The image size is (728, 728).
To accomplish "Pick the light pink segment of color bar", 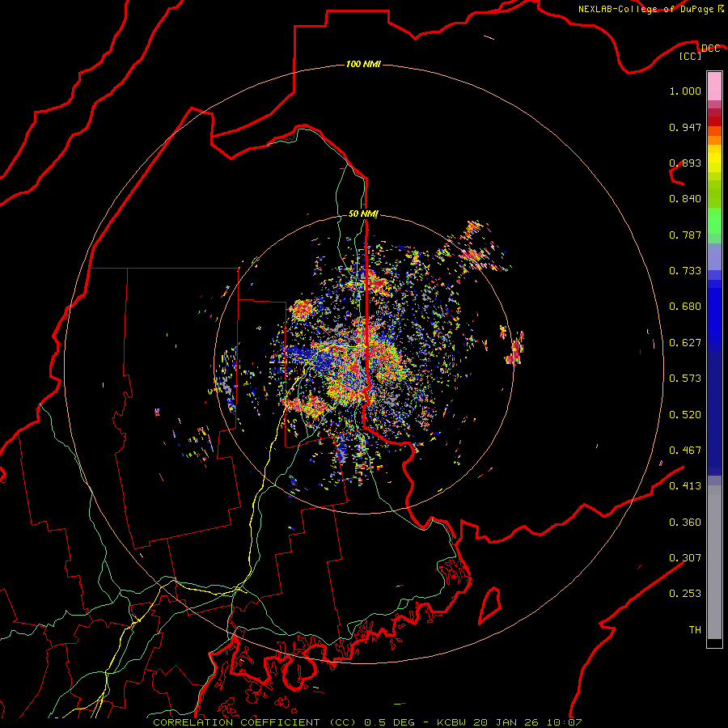I will pos(714,87).
